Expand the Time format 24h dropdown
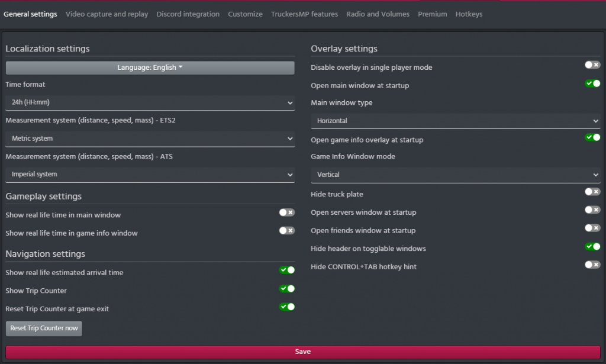 point(150,102)
